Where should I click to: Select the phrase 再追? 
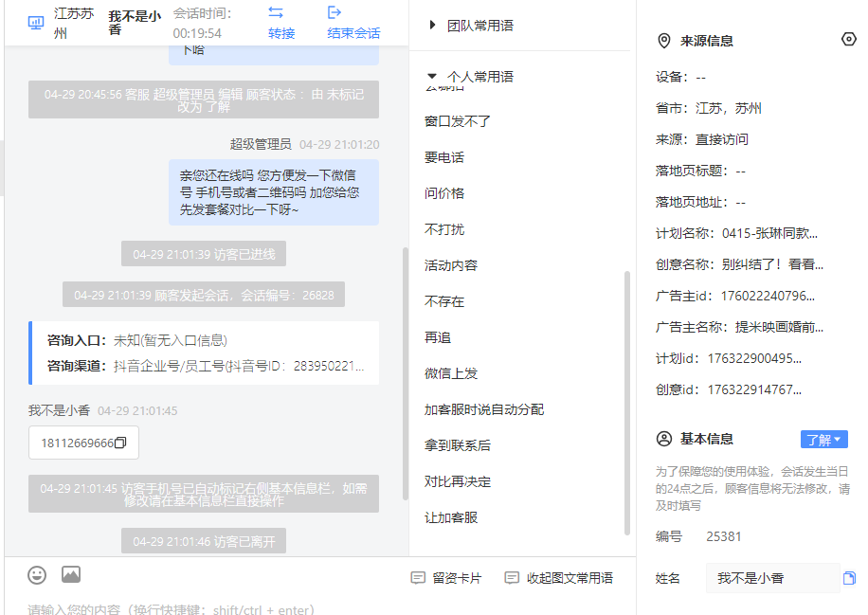[x=438, y=337]
